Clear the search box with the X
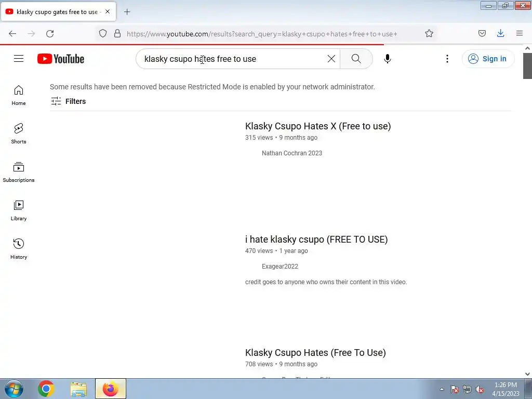This screenshot has width=532, height=399. coord(331,59)
